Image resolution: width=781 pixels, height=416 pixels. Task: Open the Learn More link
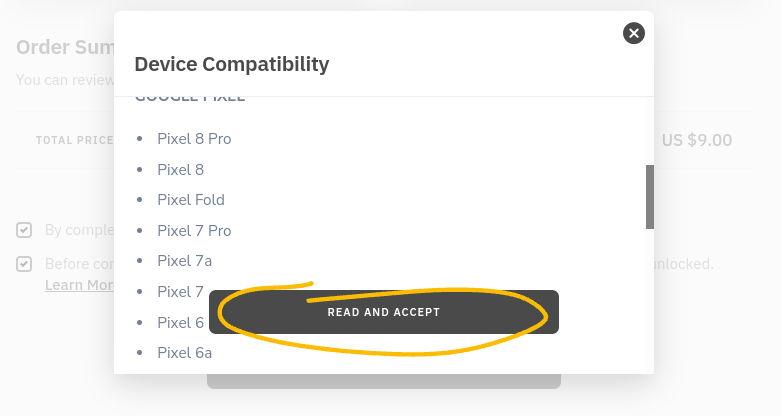(x=80, y=285)
